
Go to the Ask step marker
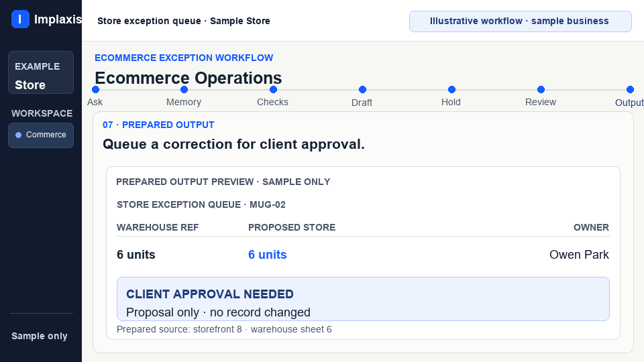[x=96, y=89]
